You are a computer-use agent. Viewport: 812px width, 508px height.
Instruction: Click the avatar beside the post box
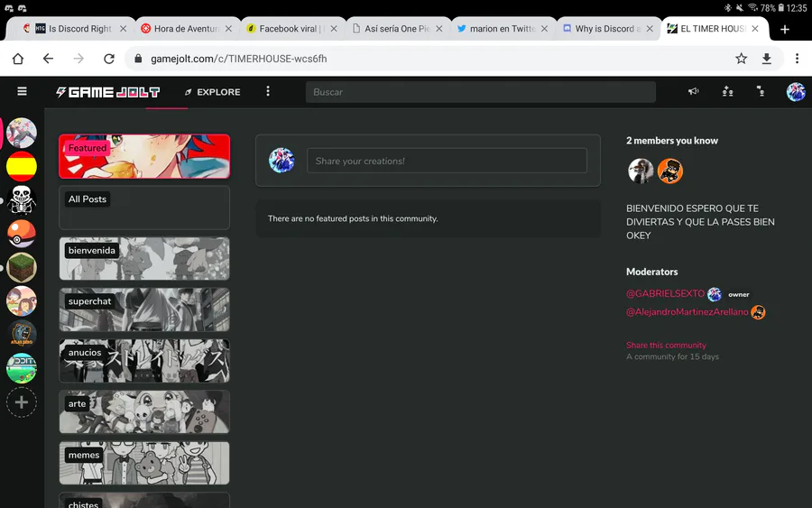281,161
